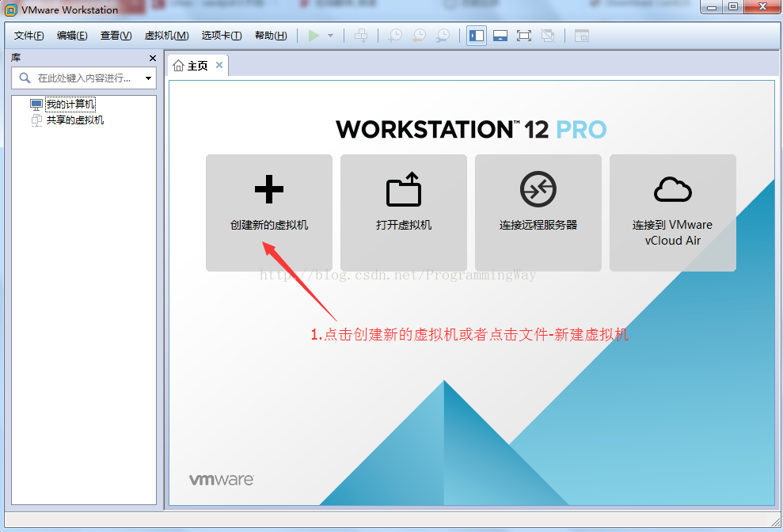The image size is (783, 532).
Task: Click the send Ctrl+Alt+Del toolbar icon
Action: click(361, 36)
